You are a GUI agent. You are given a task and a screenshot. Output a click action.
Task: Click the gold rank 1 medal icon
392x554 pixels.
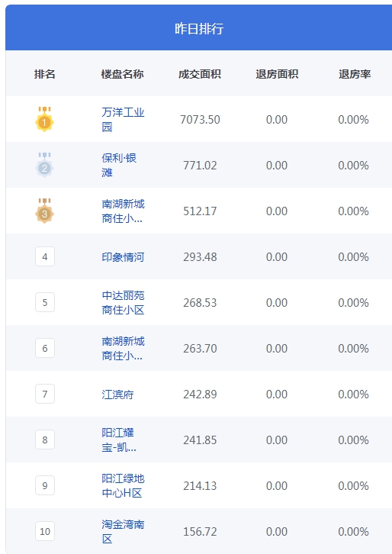pyautogui.click(x=44, y=119)
